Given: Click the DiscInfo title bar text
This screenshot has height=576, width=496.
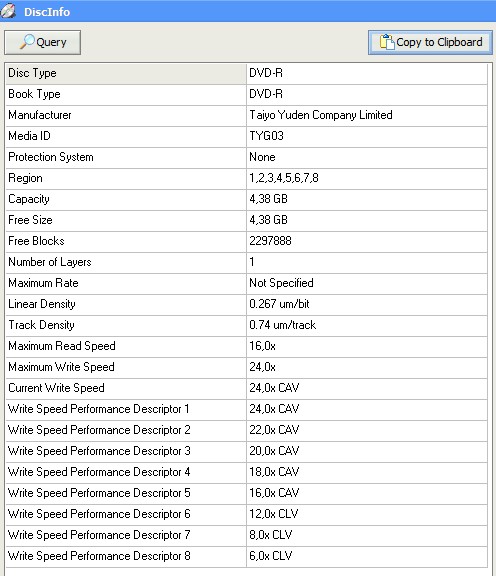Looking at the screenshot, I should [x=47, y=12].
